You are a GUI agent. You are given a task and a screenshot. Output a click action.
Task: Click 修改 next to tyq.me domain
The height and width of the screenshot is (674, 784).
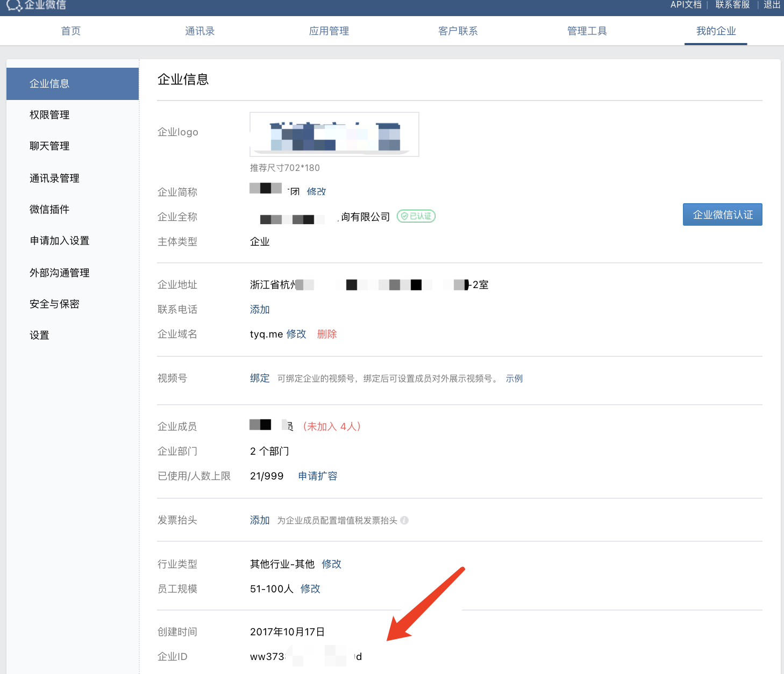pyautogui.click(x=296, y=334)
